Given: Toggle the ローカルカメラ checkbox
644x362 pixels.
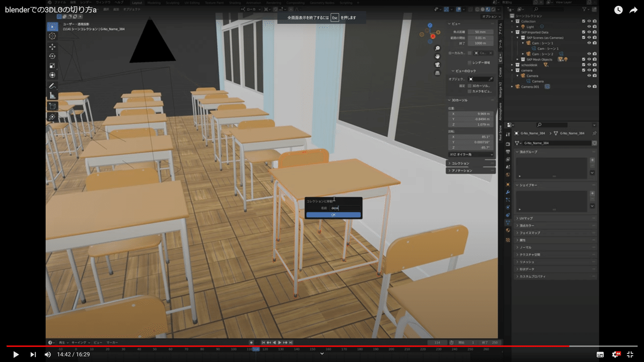Looking at the screenshot, I should click(x=470, y=53).
